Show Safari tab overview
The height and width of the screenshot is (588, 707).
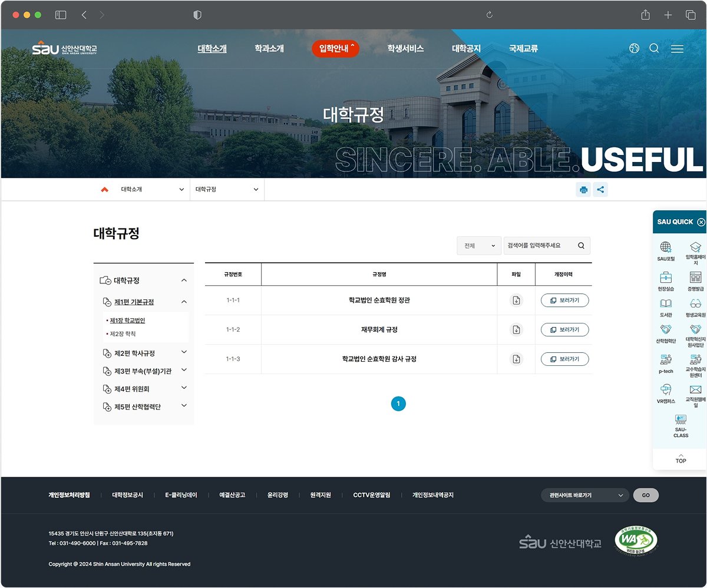691,15
